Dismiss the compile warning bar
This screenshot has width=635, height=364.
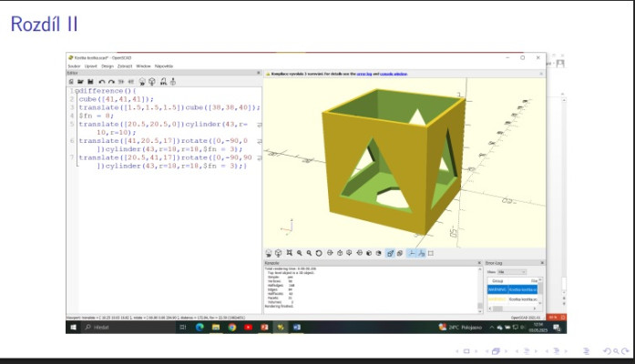pyautogui.click(x=541, y=74)
